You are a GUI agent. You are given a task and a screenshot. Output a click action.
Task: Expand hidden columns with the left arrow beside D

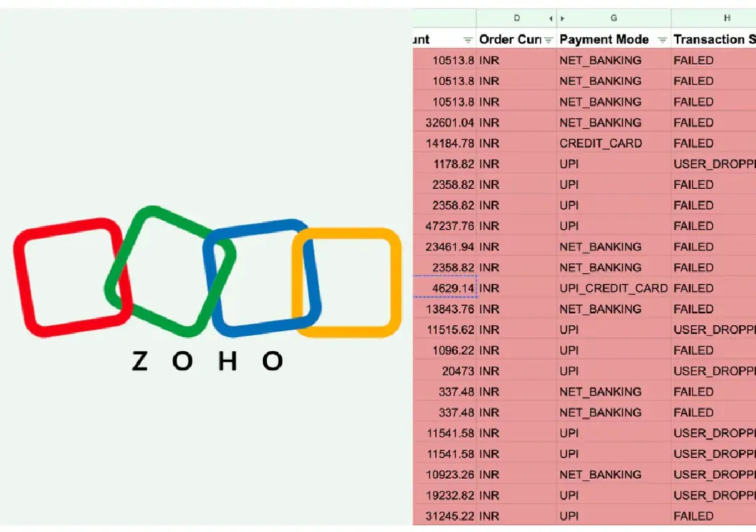click(550, 19)
